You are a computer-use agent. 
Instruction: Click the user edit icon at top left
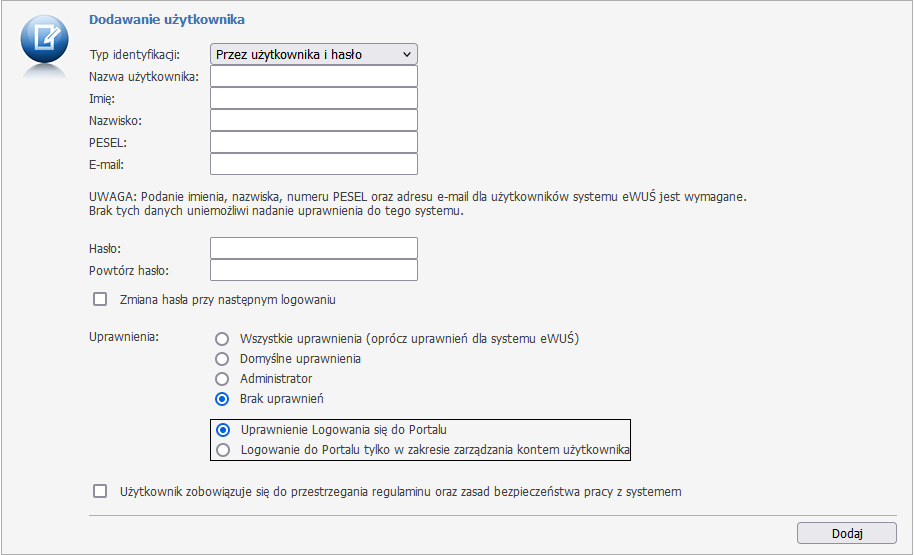coord(44,40)
